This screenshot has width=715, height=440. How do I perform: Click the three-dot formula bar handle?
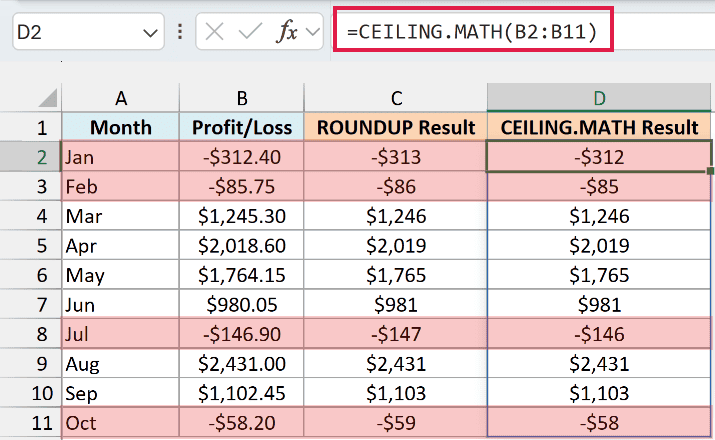[180, 32]
